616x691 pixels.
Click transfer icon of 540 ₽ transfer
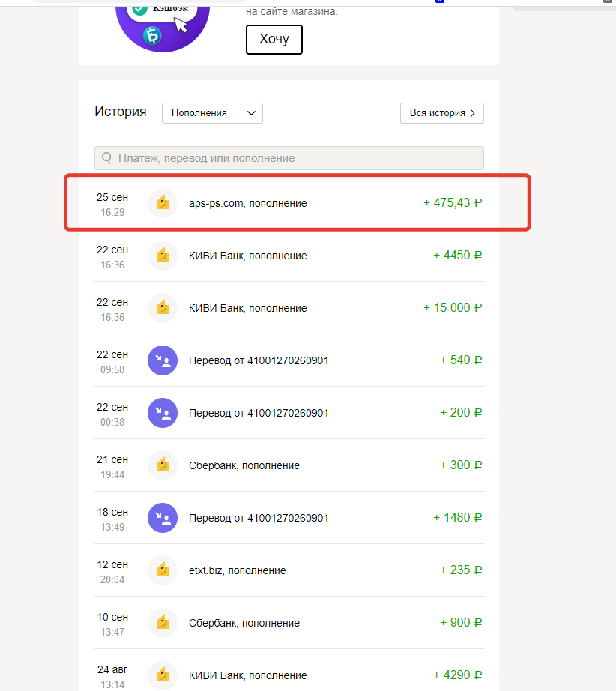pyautogui.click(x=163, y=360)
